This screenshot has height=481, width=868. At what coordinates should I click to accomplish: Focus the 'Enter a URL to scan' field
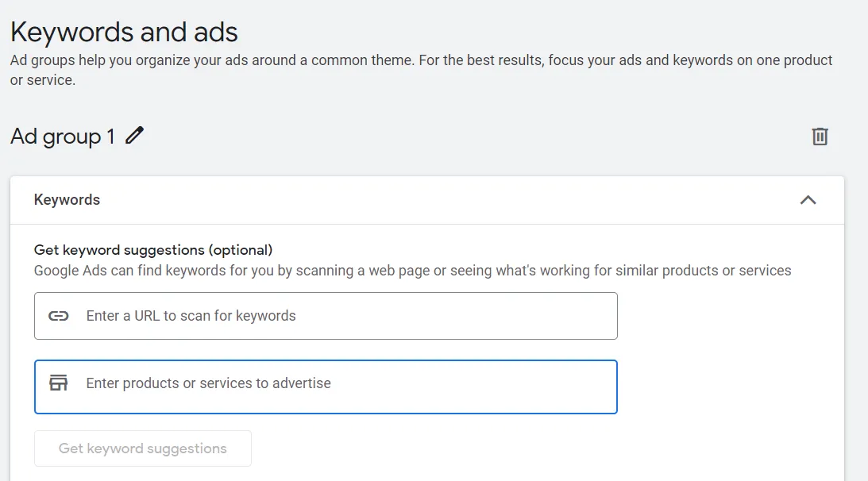point(326,316)
